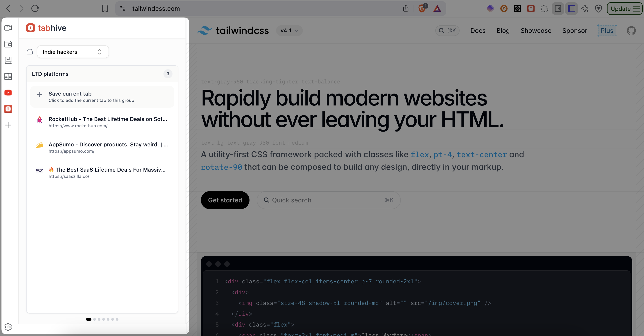Open the ⌘K search button in header
Image resolution: width=644 pixels, height=336 pixels.
pyautogui.click(x=447, y=30)
